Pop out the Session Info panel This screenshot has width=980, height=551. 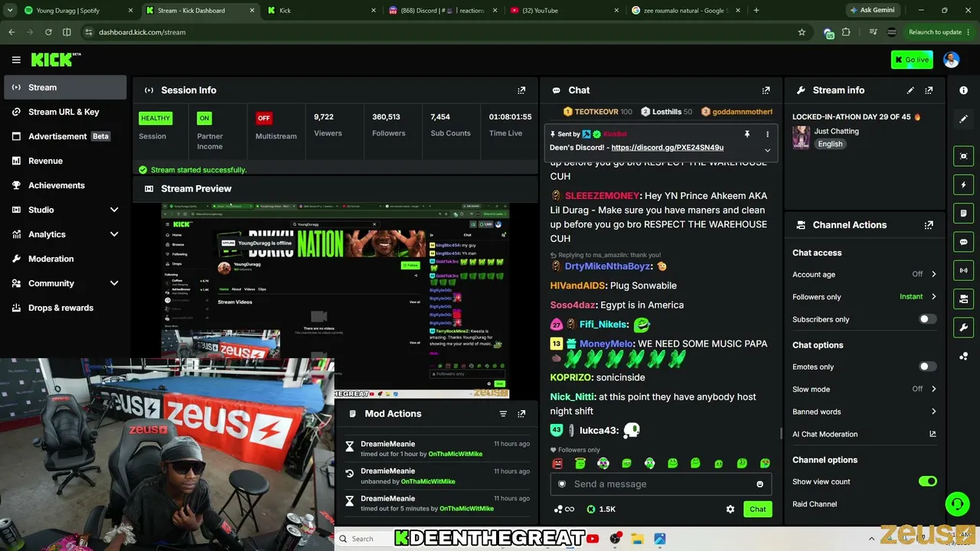(521, 90)
